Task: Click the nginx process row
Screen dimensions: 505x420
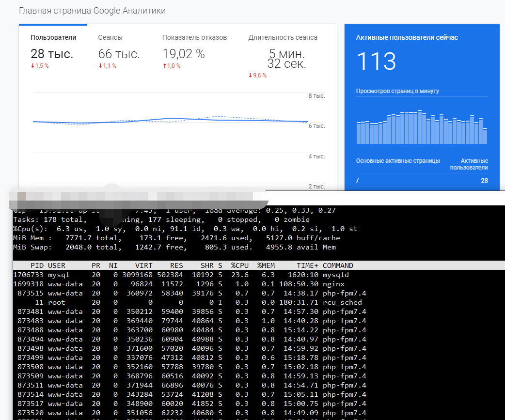Action: (x=179, y=284)
